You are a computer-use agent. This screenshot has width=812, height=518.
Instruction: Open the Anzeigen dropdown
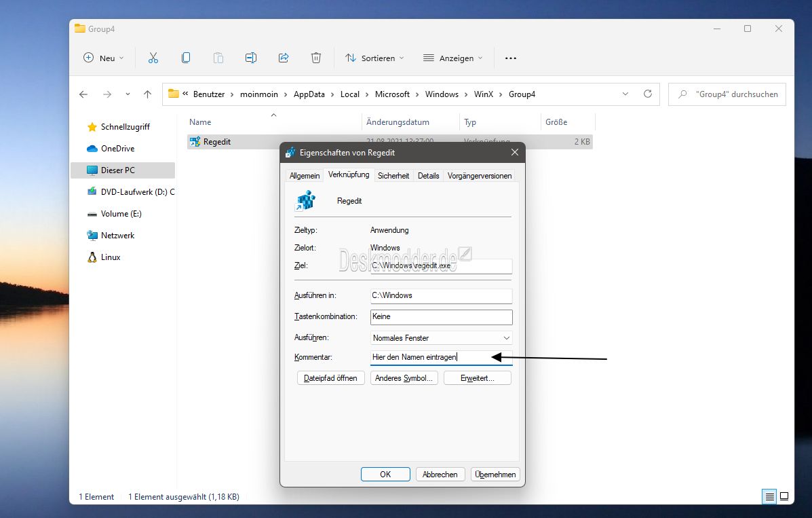452,58
